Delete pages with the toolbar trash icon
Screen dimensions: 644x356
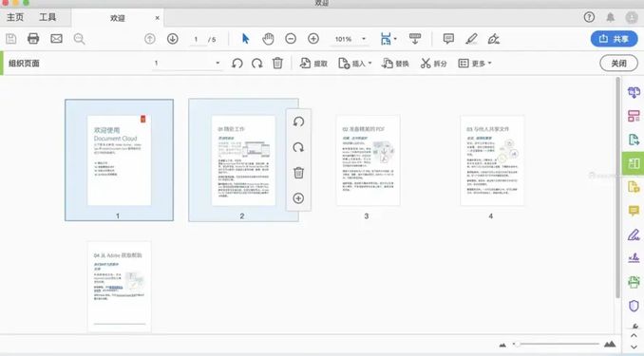[x=277, y=63]
